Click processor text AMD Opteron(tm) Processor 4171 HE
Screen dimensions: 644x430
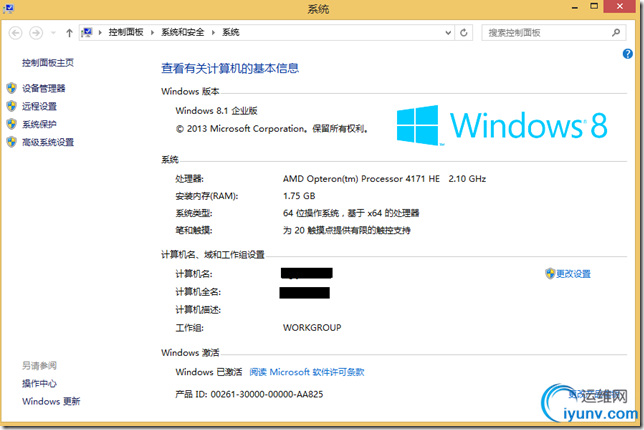coord(361,179)
